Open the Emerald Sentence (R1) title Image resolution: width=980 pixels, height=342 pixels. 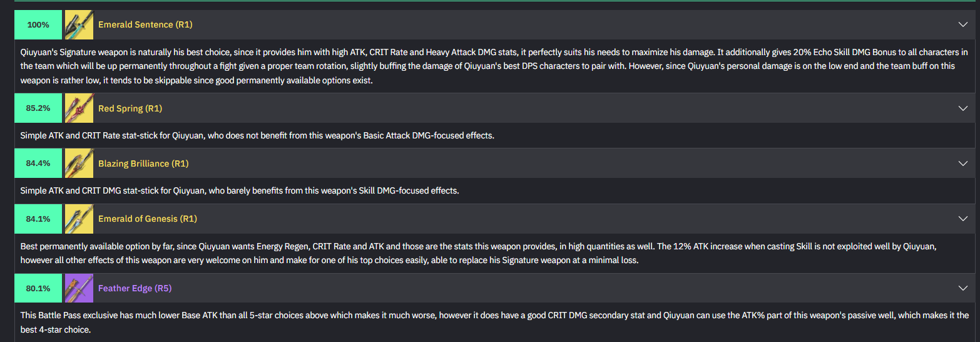pos(145,25)
